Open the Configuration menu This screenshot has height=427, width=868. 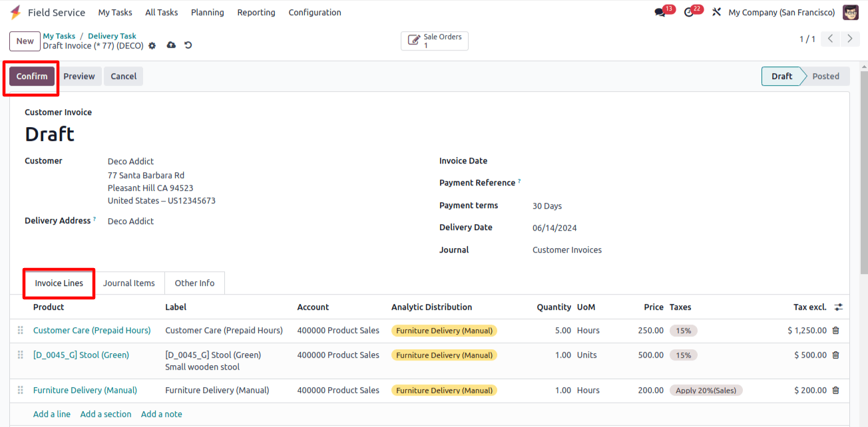coord(315,13)
